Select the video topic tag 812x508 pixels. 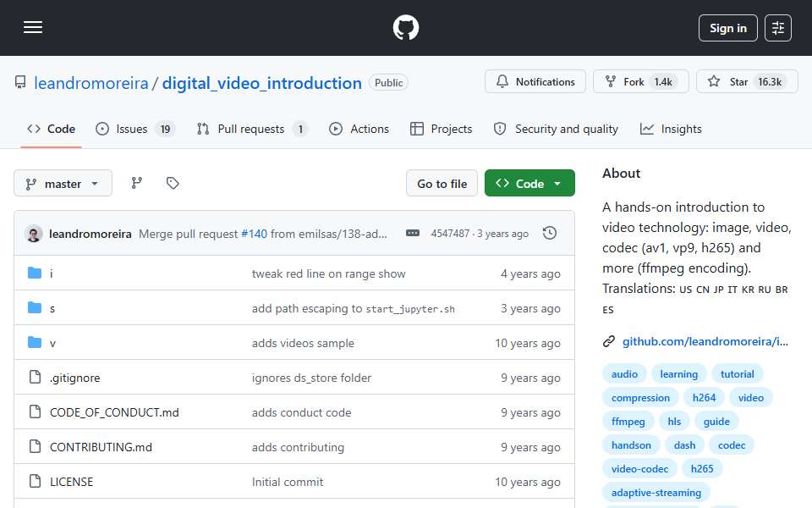click(751, 398)
